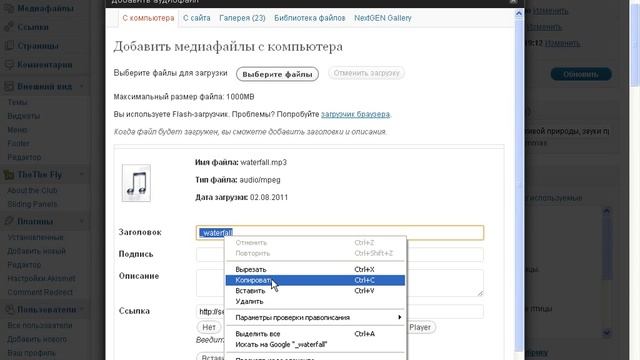Image resolution: width=640 pixels, height=360 pixels.
Task: Open Sliding Panels sidebar link
Action: tap(32, 204)
